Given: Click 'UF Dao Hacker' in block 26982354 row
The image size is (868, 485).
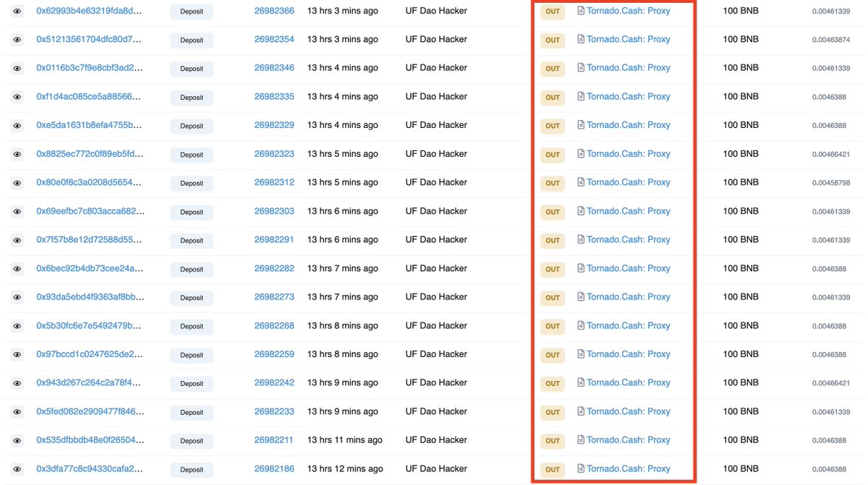Looking at the screenshot, I should pos(436,39).
